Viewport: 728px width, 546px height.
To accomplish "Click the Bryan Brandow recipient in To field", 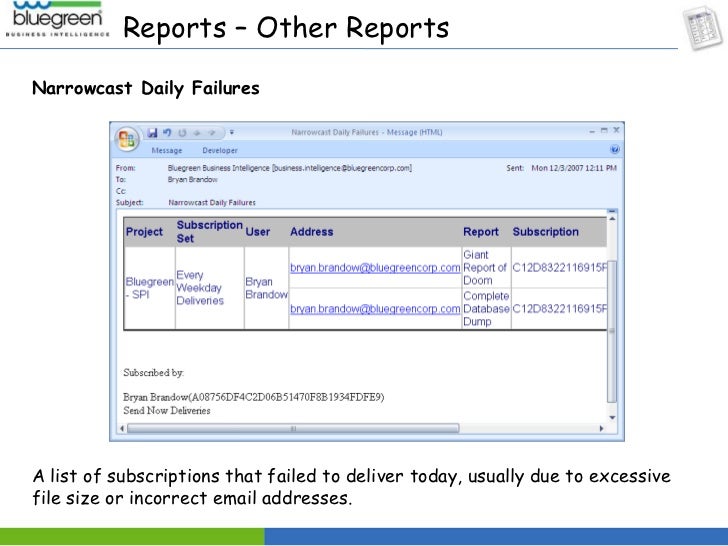I will 192,180.
